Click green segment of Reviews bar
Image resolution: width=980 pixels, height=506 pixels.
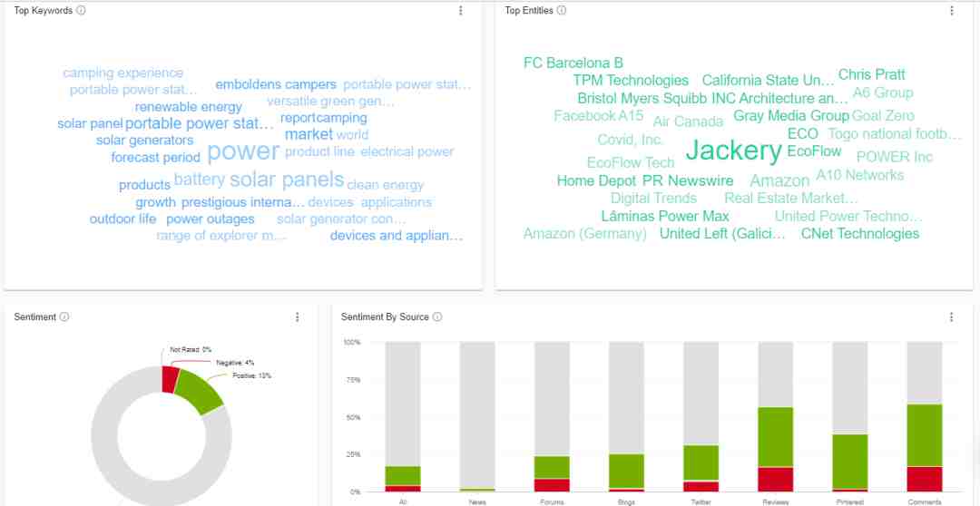click(x=775, y=437)
